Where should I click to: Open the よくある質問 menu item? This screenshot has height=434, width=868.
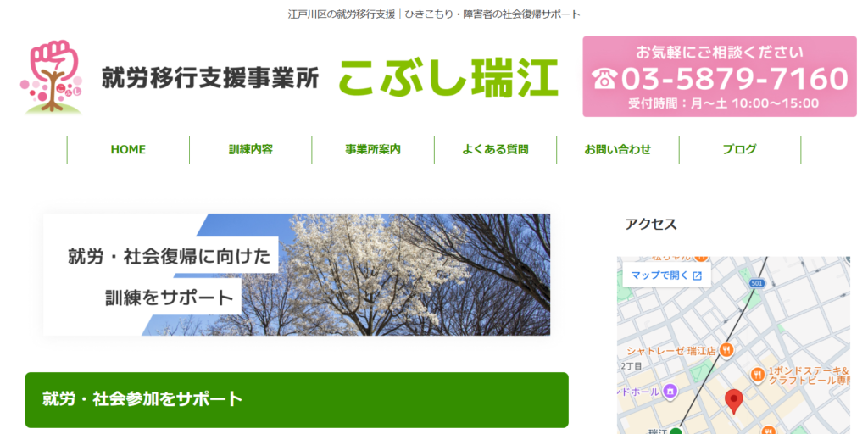[x=495, y=149]
